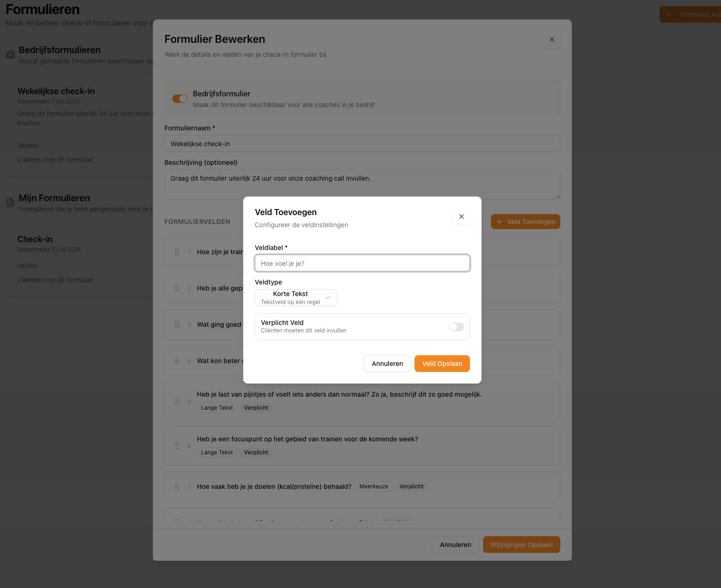This screenshot has width=721, height=588.
Task: Click the Formulier Aanmaken button
Action: pos(690,14)
